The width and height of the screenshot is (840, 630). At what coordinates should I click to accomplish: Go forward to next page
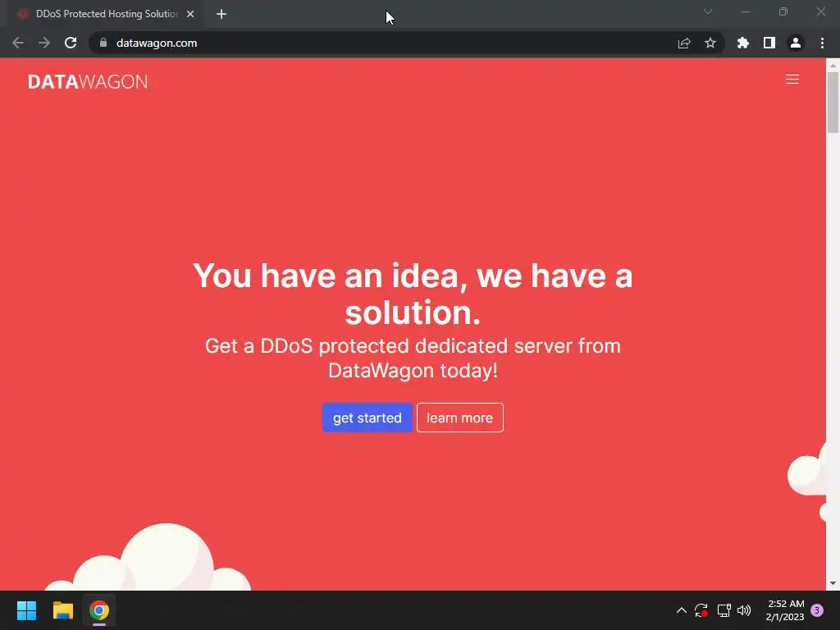pos(44,43)
